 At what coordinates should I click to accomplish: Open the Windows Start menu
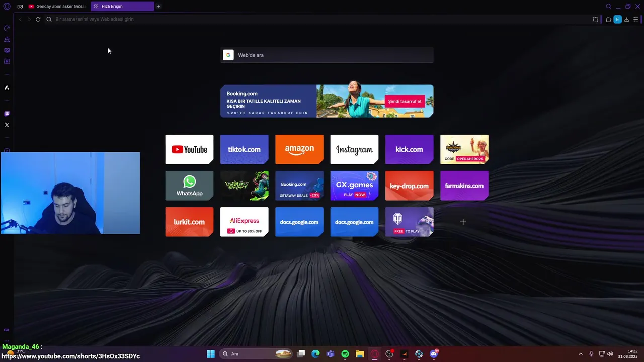[211, 354]
